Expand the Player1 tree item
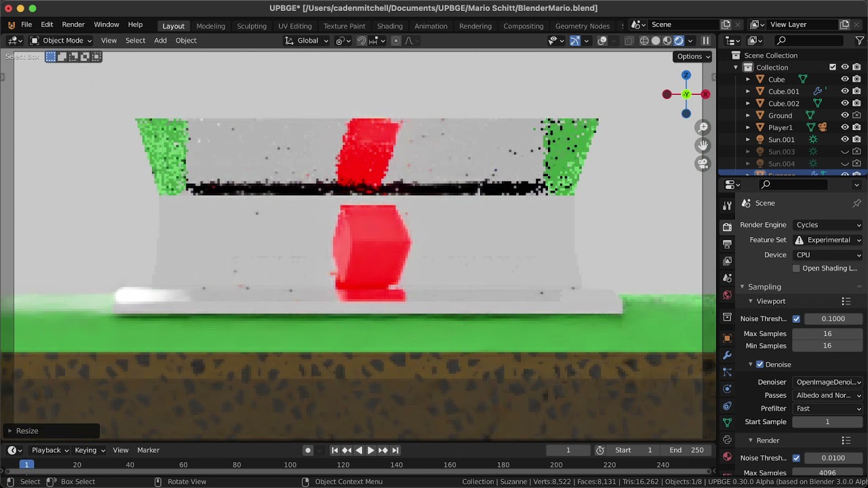868x488 pixels. click(748, 127)
